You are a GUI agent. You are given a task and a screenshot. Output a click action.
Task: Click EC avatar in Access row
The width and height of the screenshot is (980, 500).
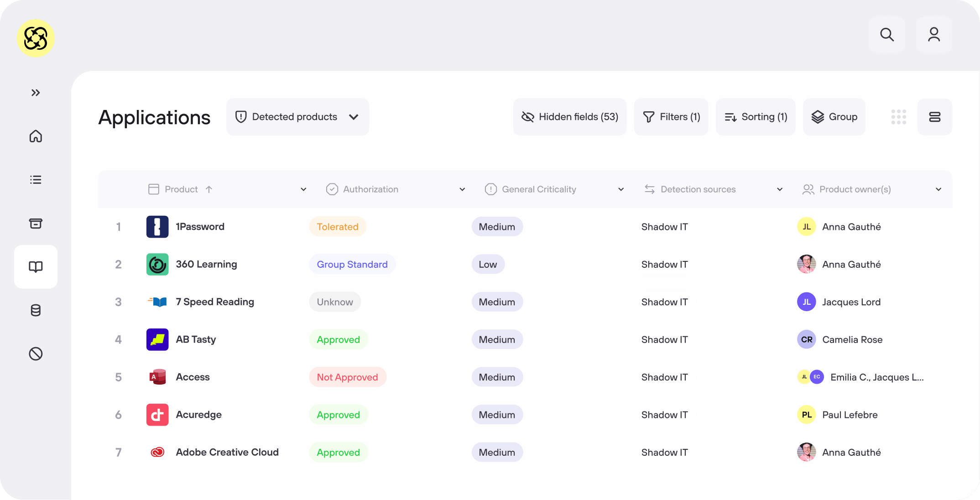tap(817, 377)
